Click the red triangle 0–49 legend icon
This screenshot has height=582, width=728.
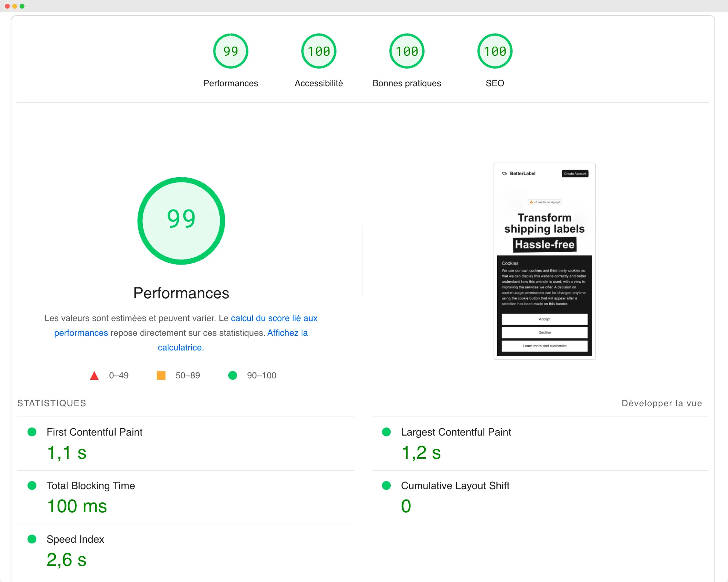[94, 375]
